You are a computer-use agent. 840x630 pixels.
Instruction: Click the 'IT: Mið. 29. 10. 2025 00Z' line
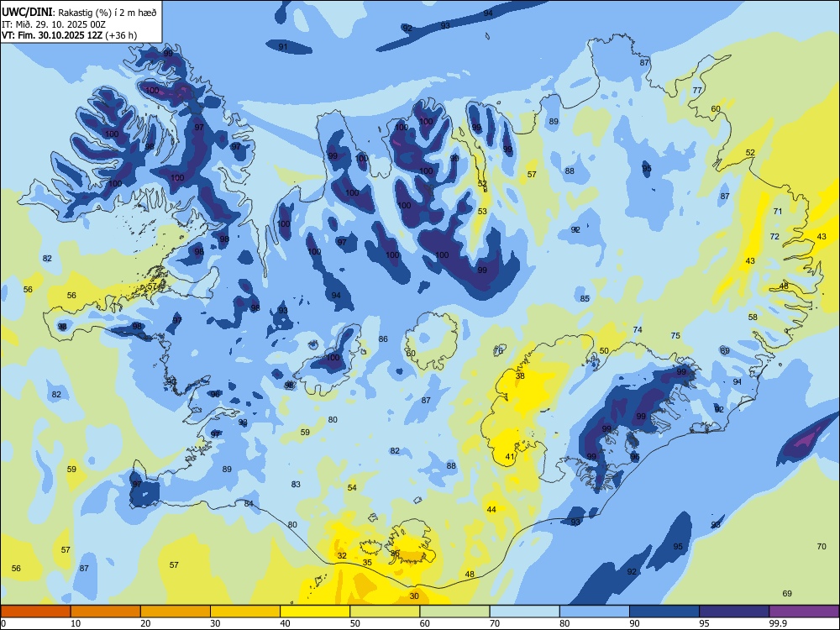click(54, 24)
